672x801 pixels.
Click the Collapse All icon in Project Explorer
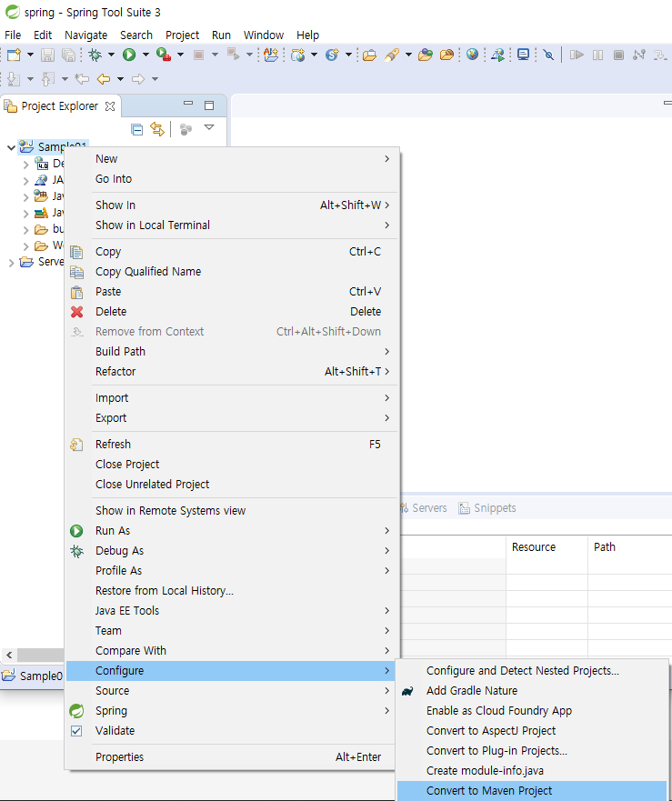(x=136, y=129)
